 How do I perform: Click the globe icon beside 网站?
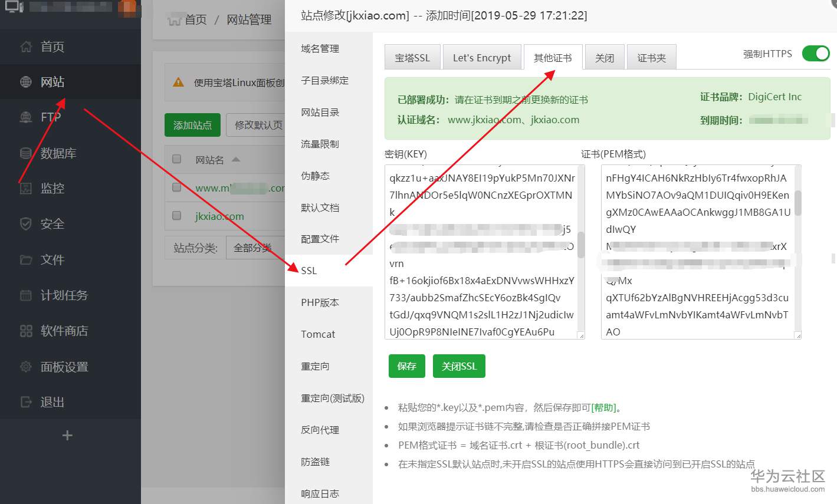[26, 82]
